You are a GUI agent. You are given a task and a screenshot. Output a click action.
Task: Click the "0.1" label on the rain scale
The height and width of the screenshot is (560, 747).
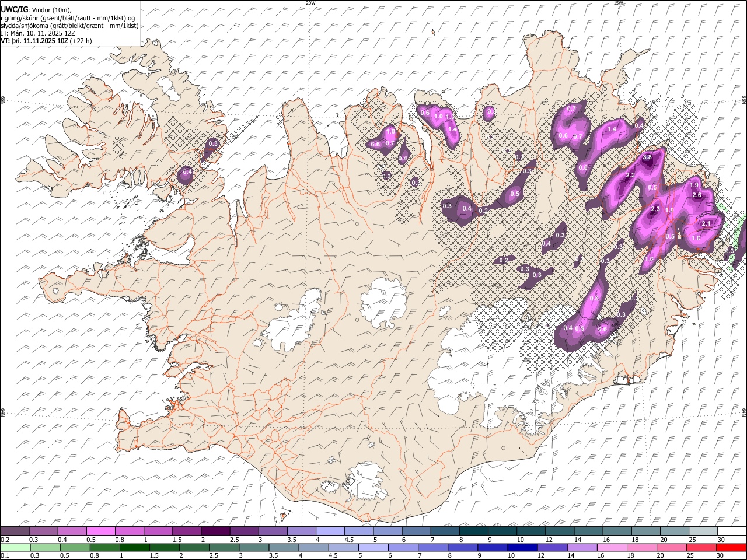5,555
